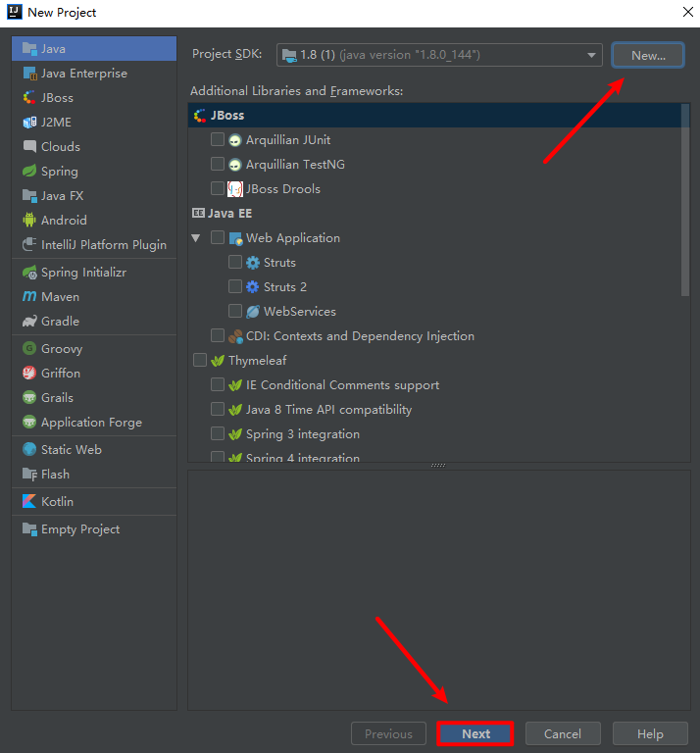Collapse the Web Application tree node
Image resolution: width=700 pixels, height=753 pixels.
(196, 237)
